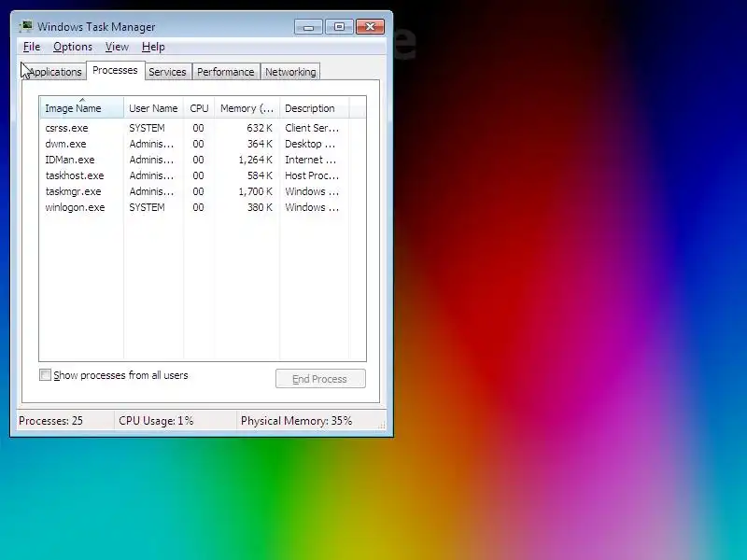Click the Task Manager title bar icon
The width and height of the screenshot is (747, 560).
pos(26,26)
